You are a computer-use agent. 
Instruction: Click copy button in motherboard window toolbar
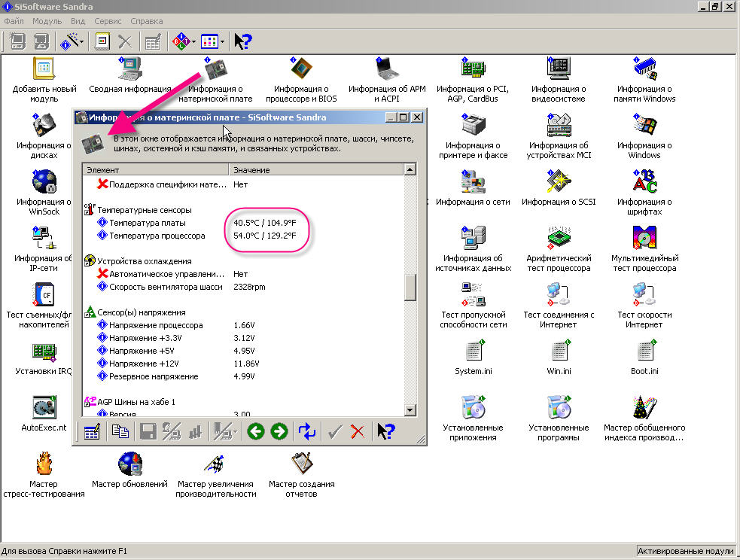(120, 431)
